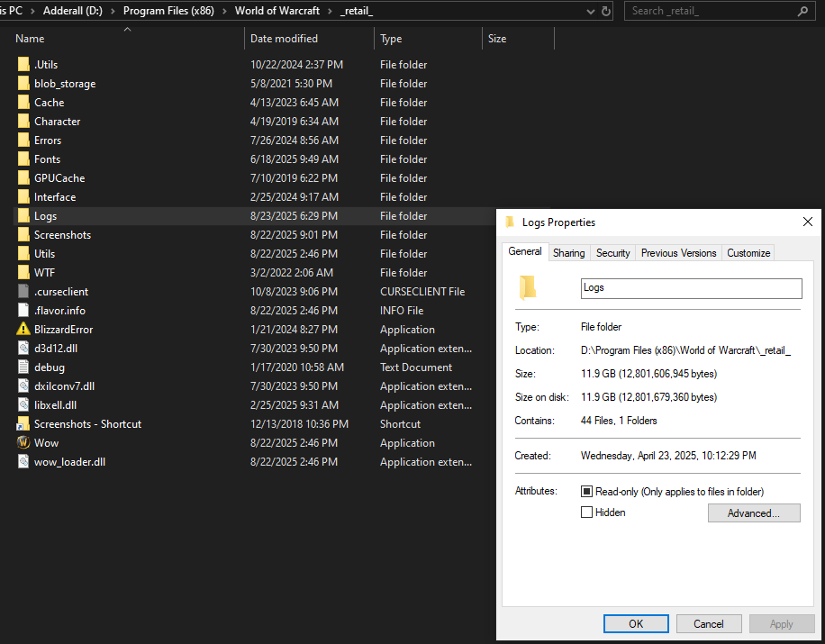Image resolution: width=825 pixels, height=644 pixels.
Task: Click the Apply button
Action: click(x=782, y=624)
